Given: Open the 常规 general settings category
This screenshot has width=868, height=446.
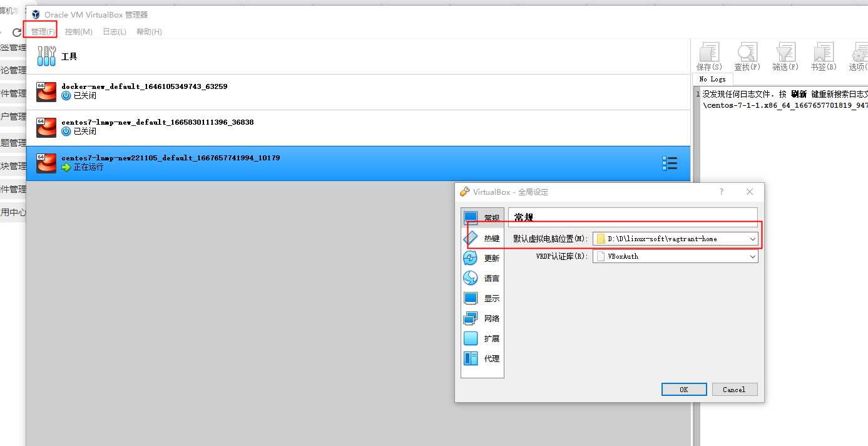Looking at the screenshot, I should (482, 218).
